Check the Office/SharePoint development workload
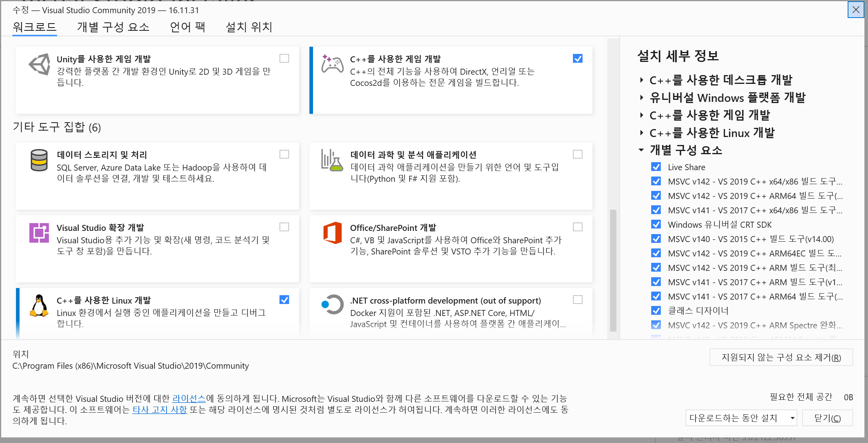Viewport: 868px width, 443px height. point(578,227)
